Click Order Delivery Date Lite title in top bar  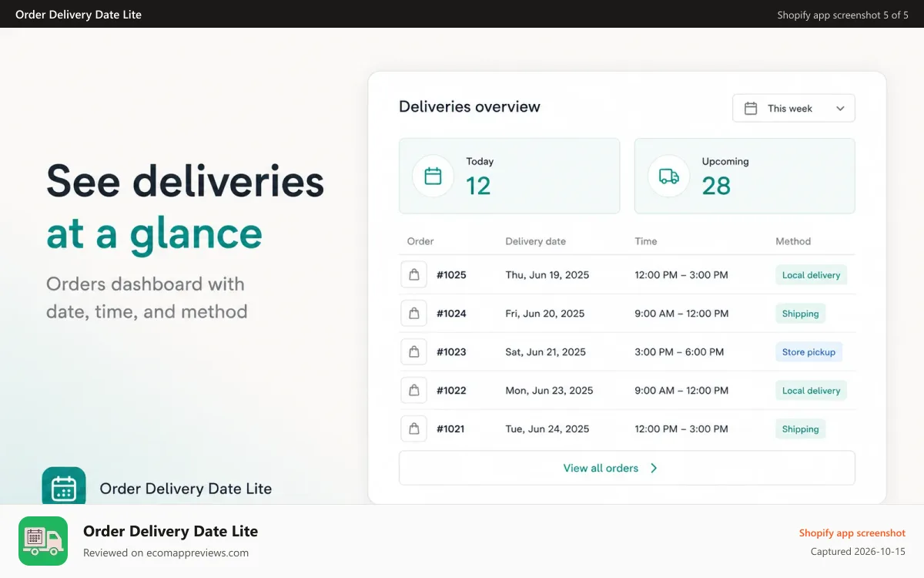click(79, 14)
